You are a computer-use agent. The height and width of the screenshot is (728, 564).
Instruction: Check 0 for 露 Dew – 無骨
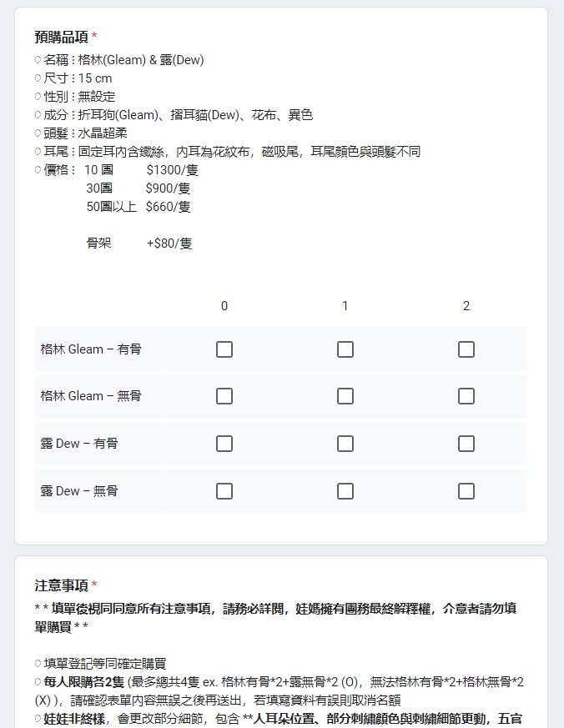224,490
